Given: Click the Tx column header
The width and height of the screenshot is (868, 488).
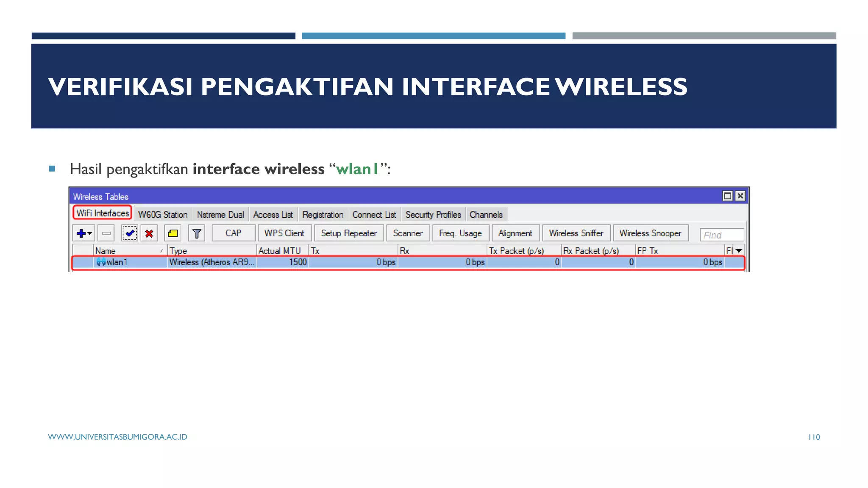Looking at the screenshot, I should (353, 251).
